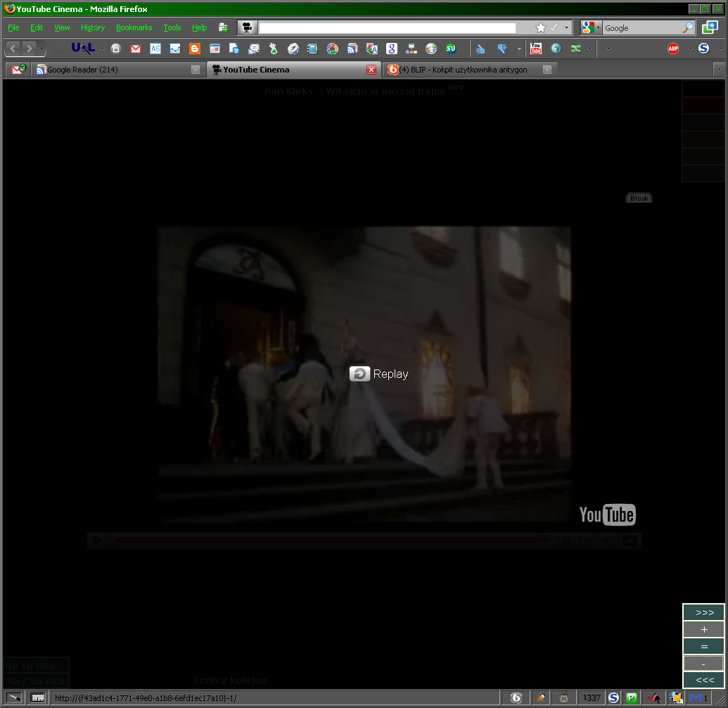
Task: Open the Google Notebook toolbar icon
Action: point(312,49)
